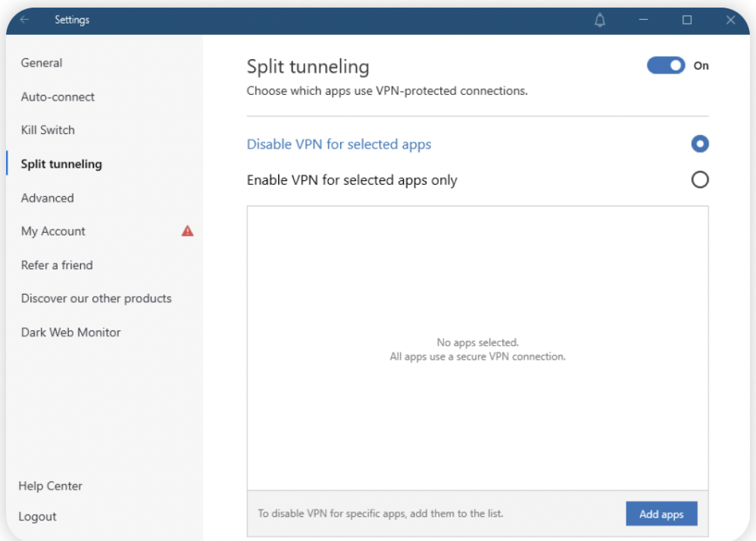Click the back arrow in title bar
Screen dimensions: 756x541
click(25, 20)
